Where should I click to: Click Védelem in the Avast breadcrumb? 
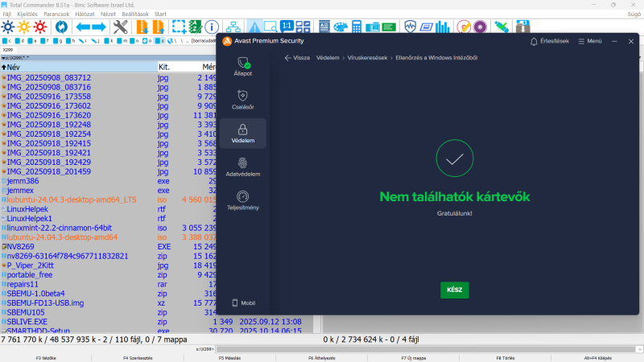point(328,58)
